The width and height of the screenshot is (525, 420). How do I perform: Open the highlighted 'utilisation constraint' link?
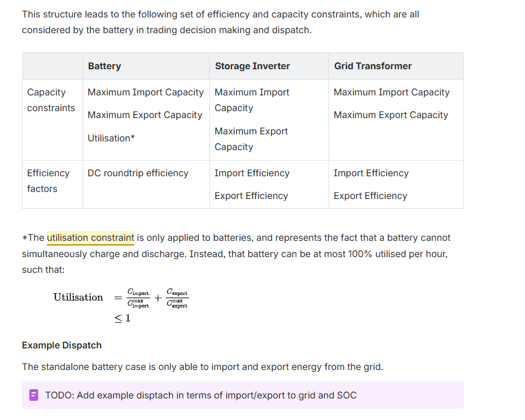[90, 238]
